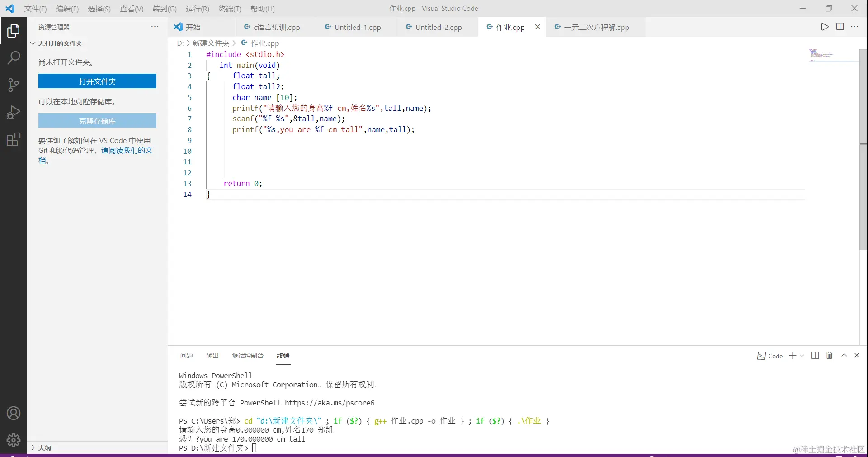The image size is (868, 457).
Task: Open the Search view in the activity bar
Action: [x=13, y=58]
